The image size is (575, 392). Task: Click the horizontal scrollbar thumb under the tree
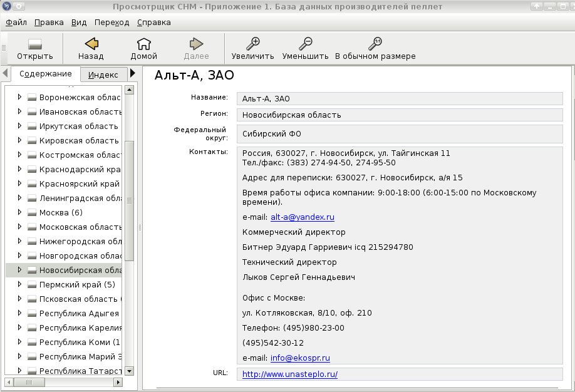tap(29, 383)
